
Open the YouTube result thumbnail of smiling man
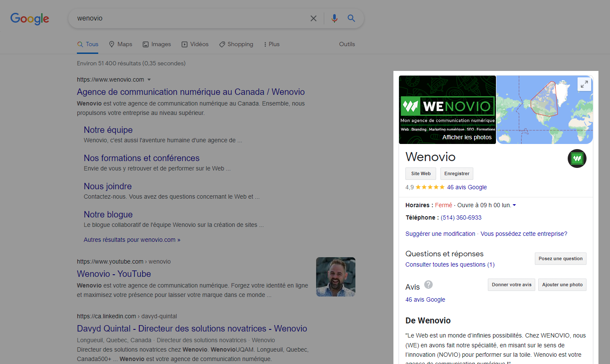coord(336,277)
